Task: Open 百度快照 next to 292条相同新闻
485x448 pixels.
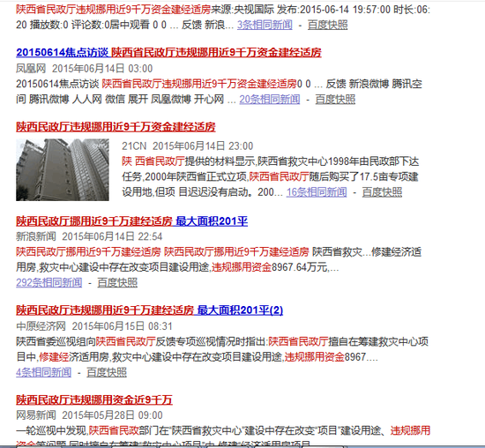Action: pos(117,282)
